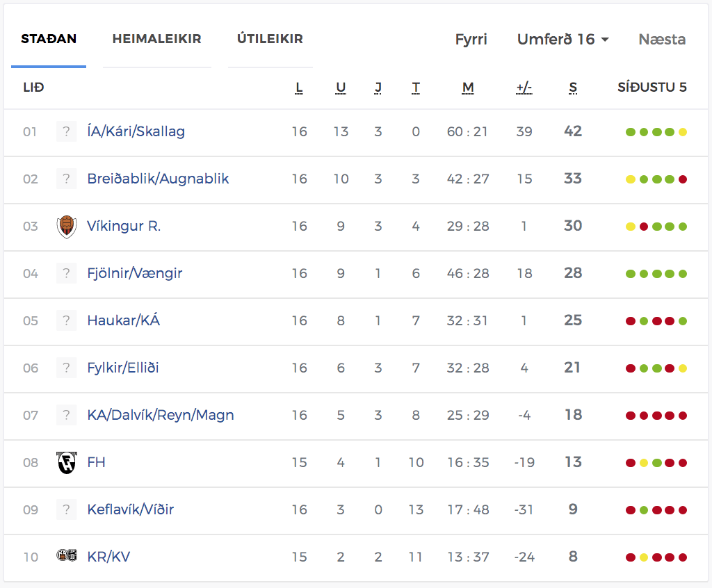
Task: Go to next round with Næsta
Action: pos(662,40)
